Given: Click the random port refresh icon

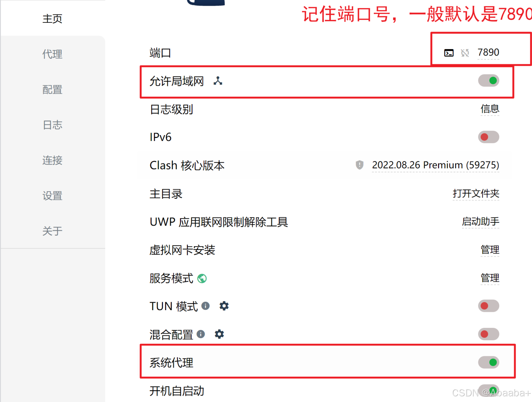Looking at the screenshot, I should (x=465, y=53).
